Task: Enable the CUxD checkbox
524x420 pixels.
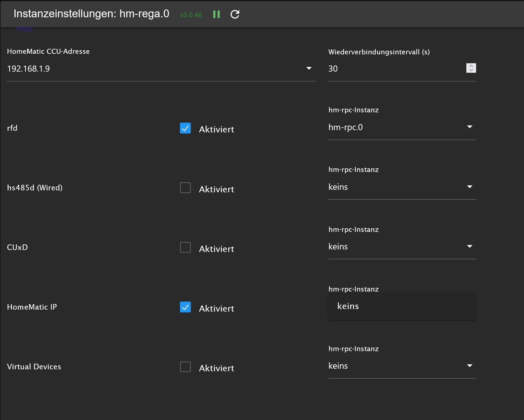Action: [185, 247]
